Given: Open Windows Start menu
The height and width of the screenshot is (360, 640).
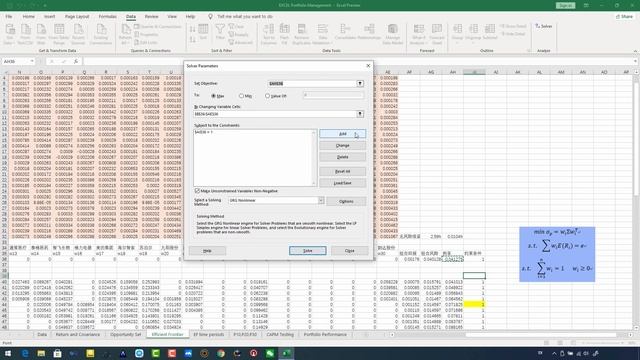Looking at the screenshot, I should click(x=8, y=353).
